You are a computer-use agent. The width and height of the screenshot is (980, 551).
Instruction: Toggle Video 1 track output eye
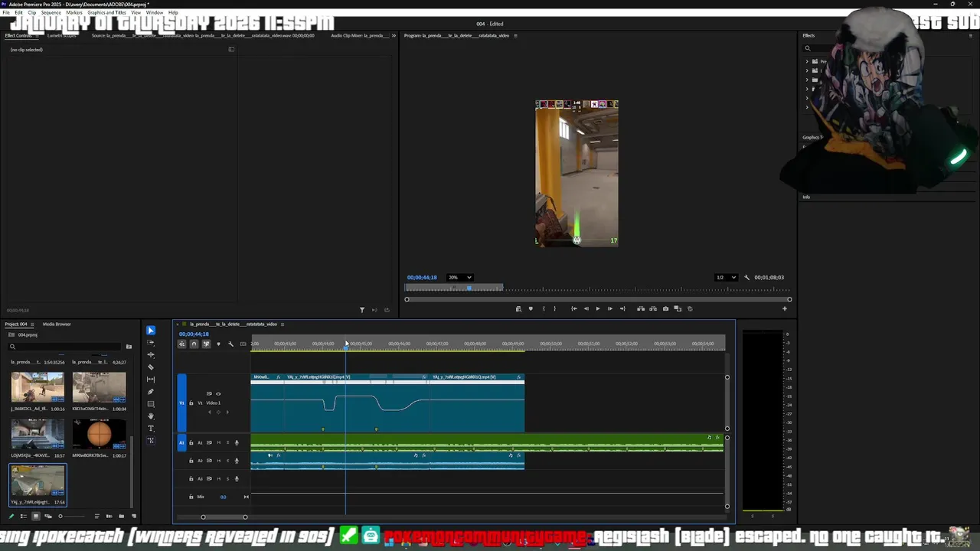click(218, 393)
